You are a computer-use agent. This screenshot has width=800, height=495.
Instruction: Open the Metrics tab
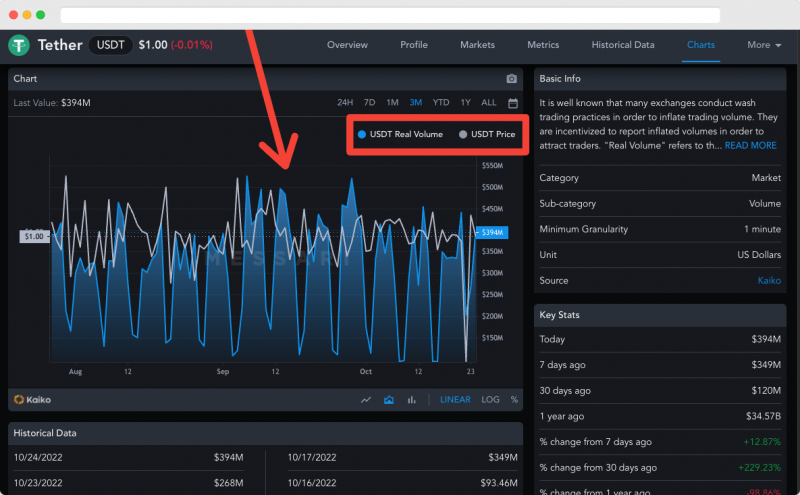point(543,45)
